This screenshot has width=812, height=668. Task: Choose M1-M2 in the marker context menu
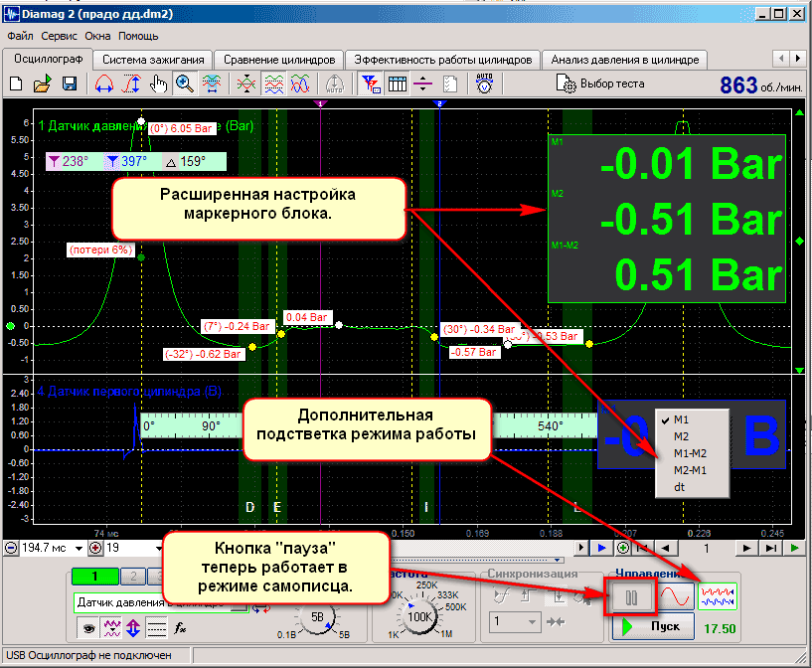click(692, 453)
